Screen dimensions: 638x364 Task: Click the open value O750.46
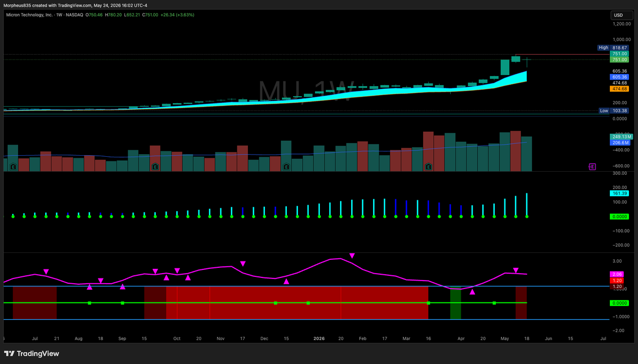[94, 15]
